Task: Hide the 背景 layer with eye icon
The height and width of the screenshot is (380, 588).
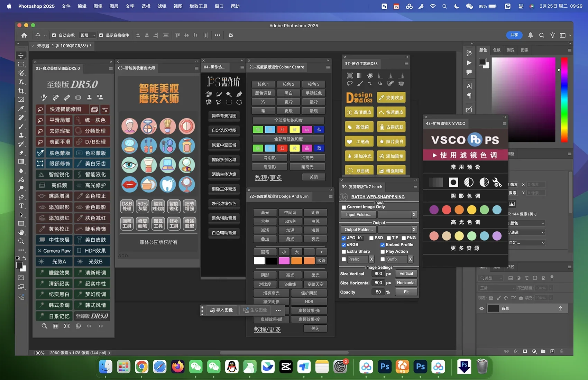Action: tap(481, 308)
